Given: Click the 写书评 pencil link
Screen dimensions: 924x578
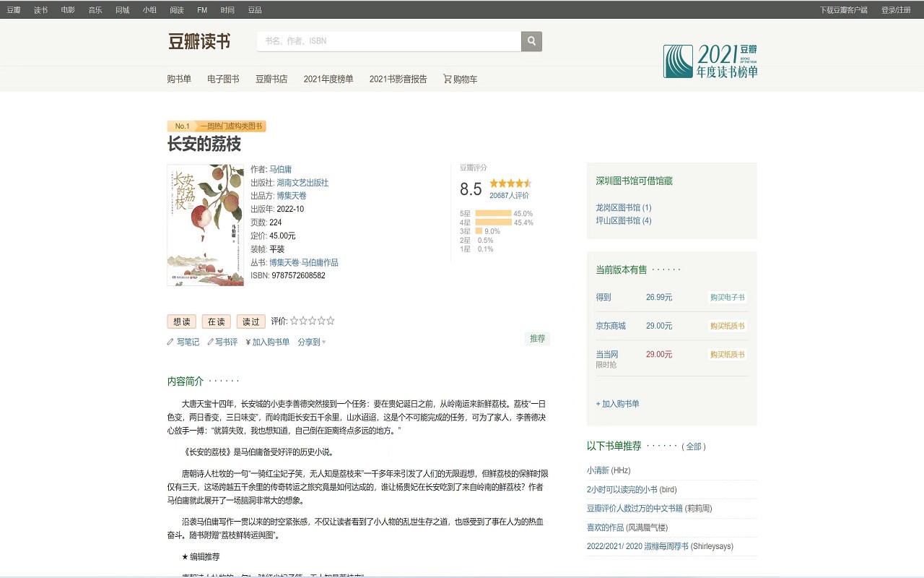Looking at the screenshot, I should point(222,342).
